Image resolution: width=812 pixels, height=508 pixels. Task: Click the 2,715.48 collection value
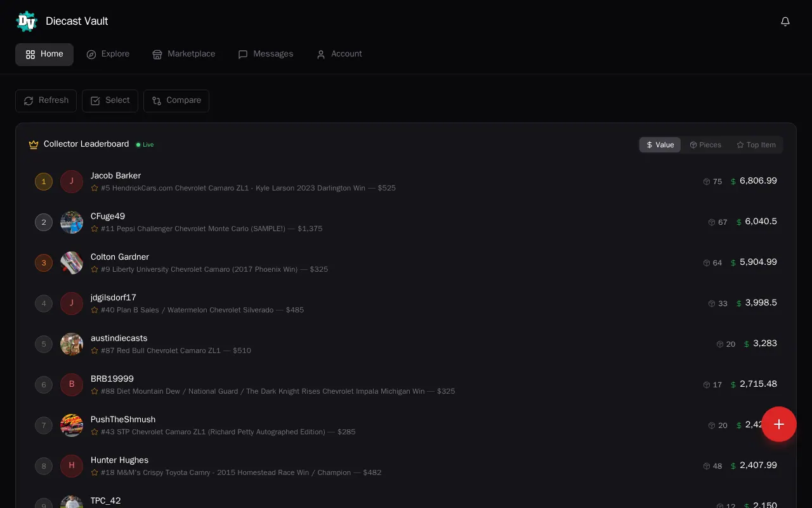point(758,384)
